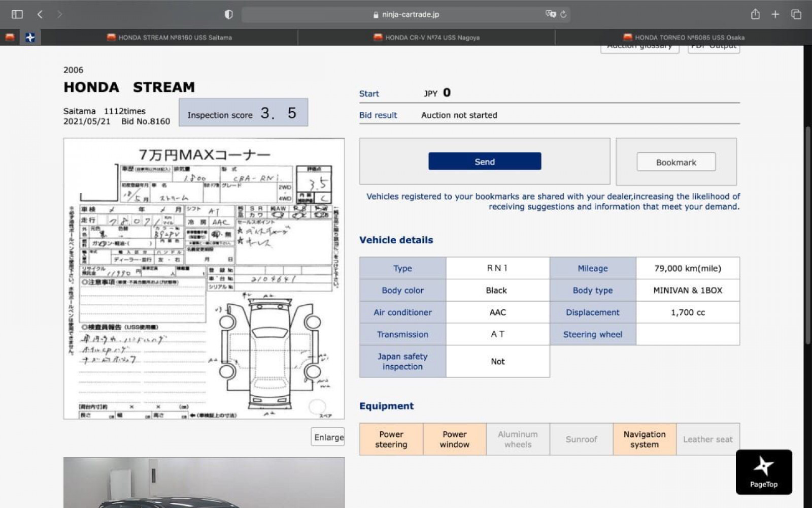Click Leather seat equipment cell
The image size is (812, 508).
[708, 439]
